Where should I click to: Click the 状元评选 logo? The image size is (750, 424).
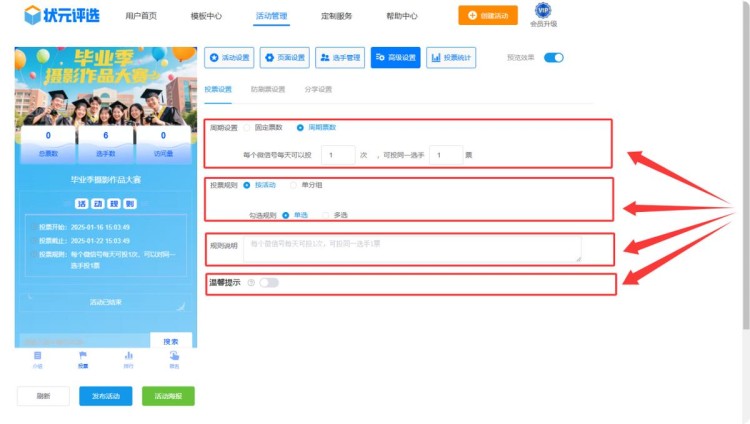[63, 15]
